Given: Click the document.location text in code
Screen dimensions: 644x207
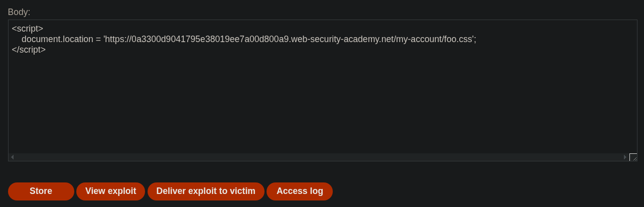Looking at the screenshot, I should [57, 39].
